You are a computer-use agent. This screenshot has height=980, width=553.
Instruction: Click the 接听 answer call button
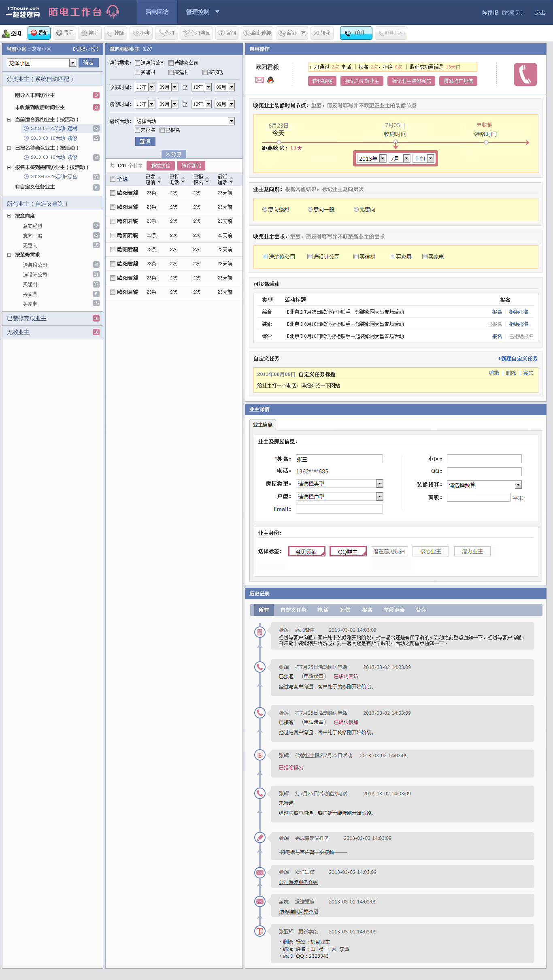89,33
